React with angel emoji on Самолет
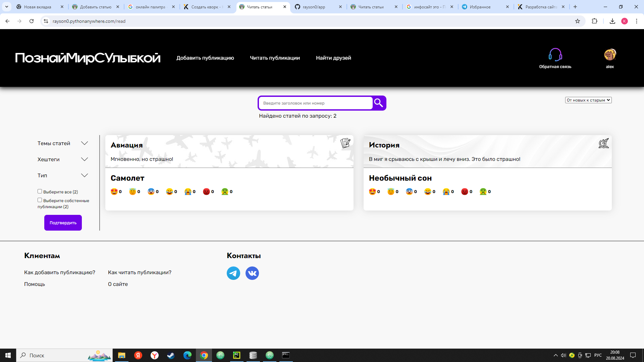This screenshot has height=362, width=644. [132, 191]
